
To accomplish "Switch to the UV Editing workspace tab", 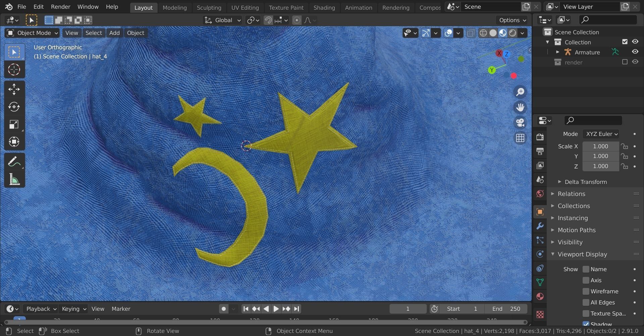I will pos(245,7).
